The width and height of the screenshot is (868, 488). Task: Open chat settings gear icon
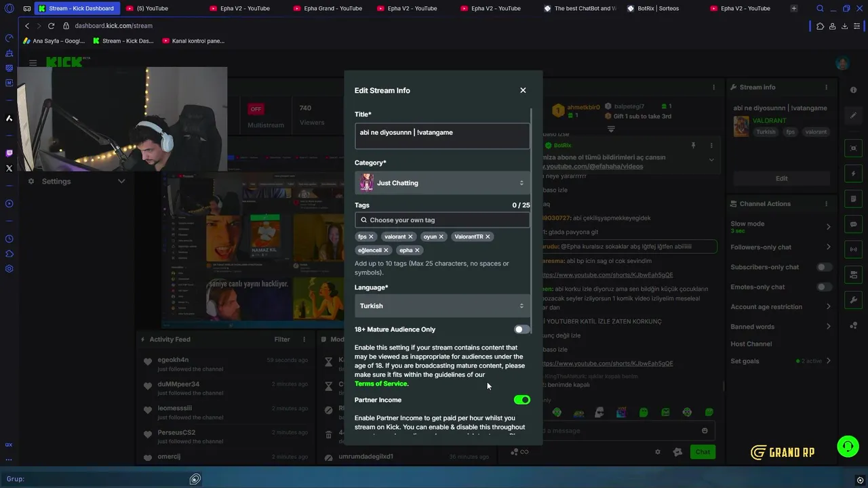pyautogui.click(x=657, y=452)
